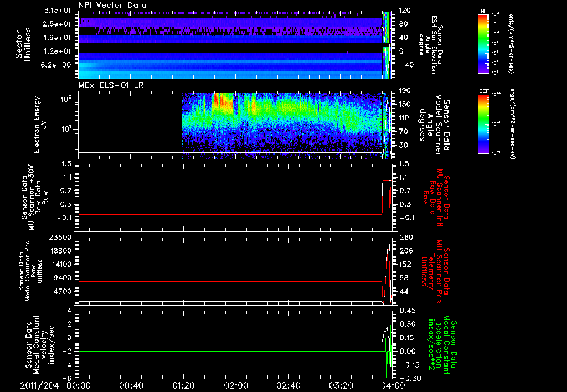Click the 'Electron Energy eV' axis label
This screenshot has width=567, height=392.
[40, 125]
